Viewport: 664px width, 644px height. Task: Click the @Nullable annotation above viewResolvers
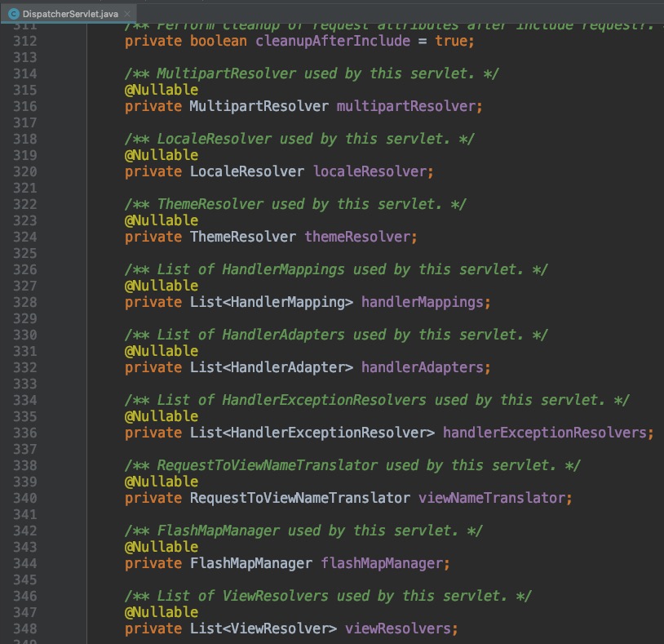click(x=161, y=612)
